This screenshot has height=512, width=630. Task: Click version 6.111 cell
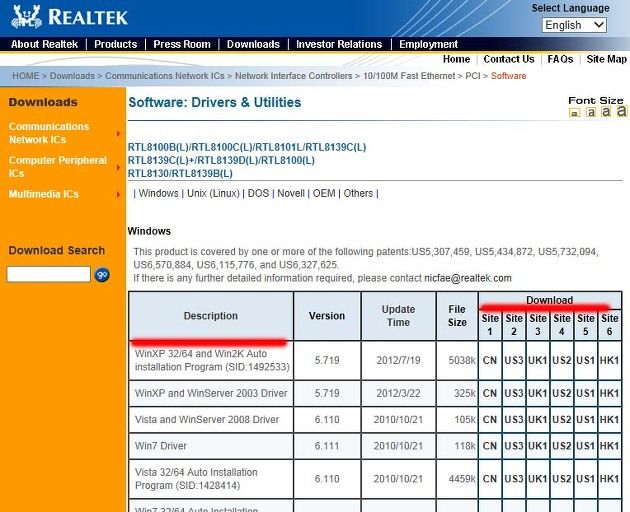(327, 446)
